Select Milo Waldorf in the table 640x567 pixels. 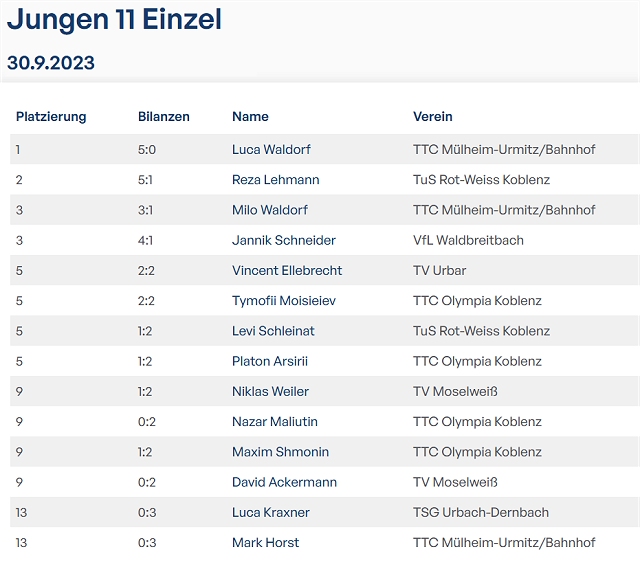click(269, 210)
